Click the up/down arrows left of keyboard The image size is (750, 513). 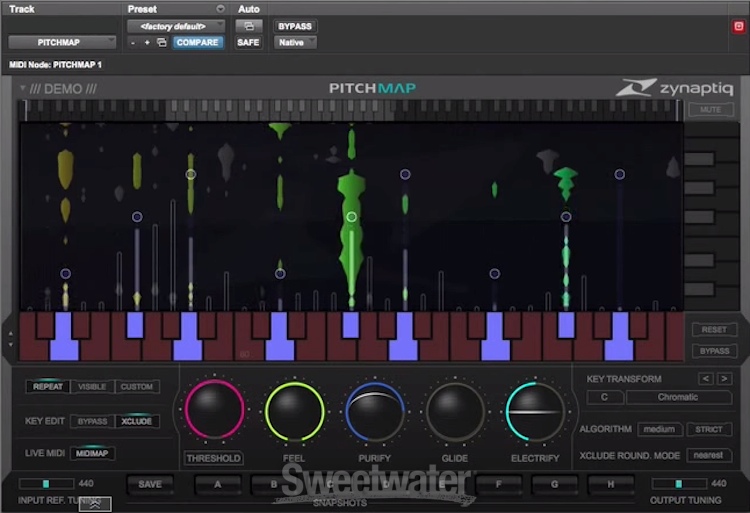(11, 338)
